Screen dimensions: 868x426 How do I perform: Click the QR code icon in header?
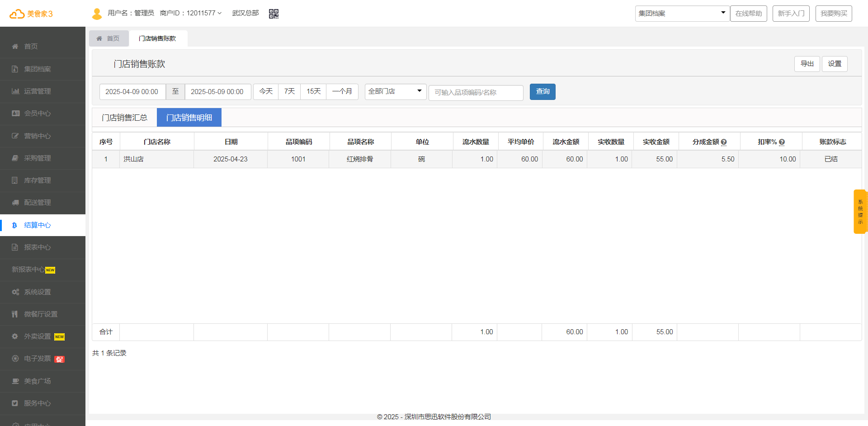[274, 14]
